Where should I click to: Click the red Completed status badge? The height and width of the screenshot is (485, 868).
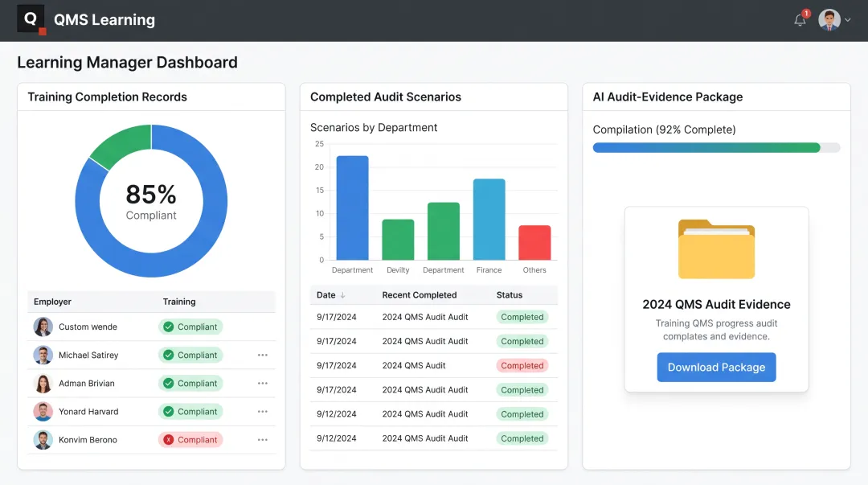[x=522, y=366]
